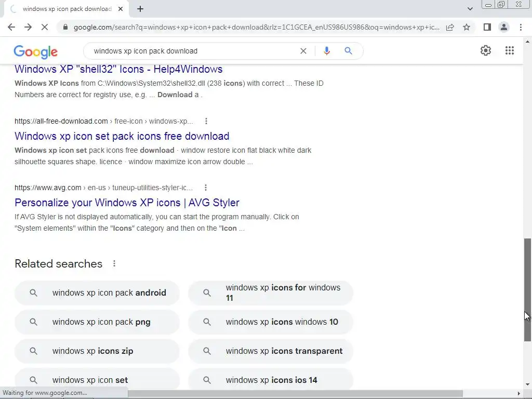Click the horizontal scrollbar right arrow
532x399 pixels.
(x=519, y=393)
